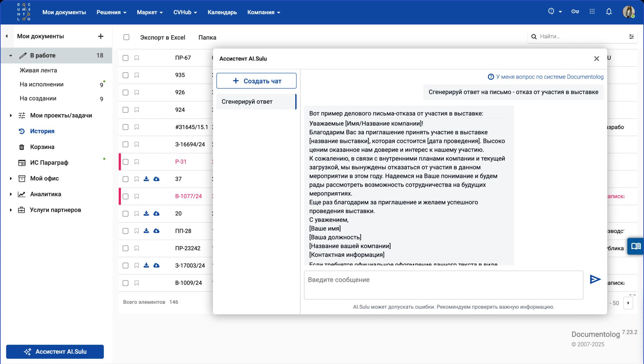The image size is (644, 364).
Task: Tick the select-all checkbox near Экспорт
Action: [x=126, y=37]
